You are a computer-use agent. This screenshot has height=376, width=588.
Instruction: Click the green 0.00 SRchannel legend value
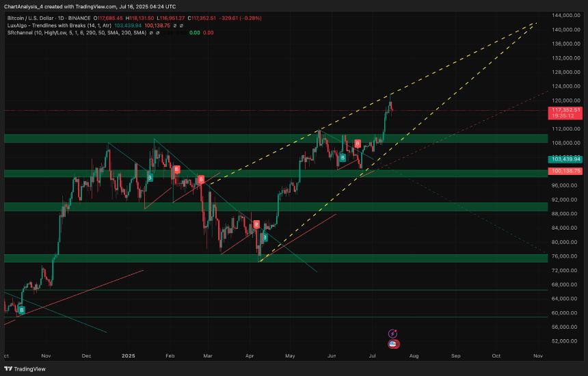point(195,33)
